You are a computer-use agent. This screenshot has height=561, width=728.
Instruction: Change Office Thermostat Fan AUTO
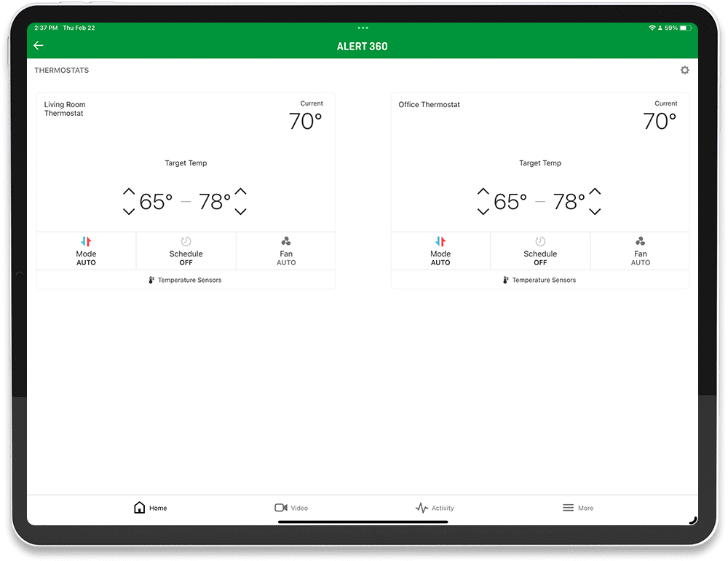640,251
